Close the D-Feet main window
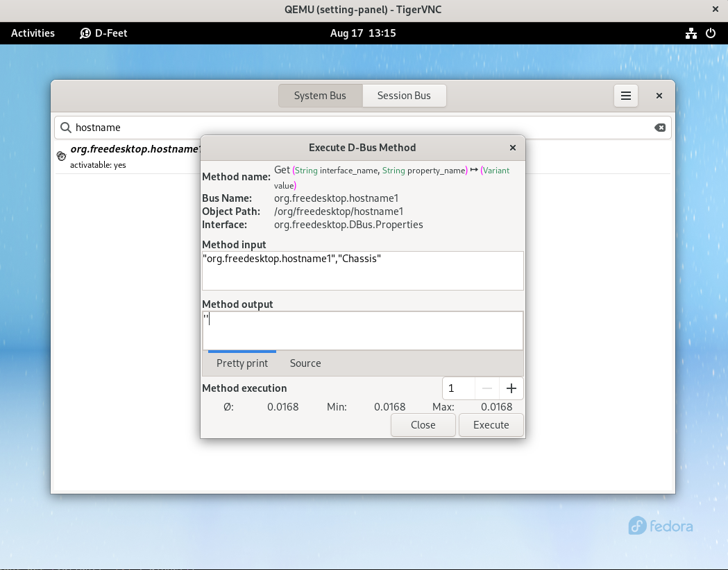This screenshot has width=728, height=570. [659, 96]
